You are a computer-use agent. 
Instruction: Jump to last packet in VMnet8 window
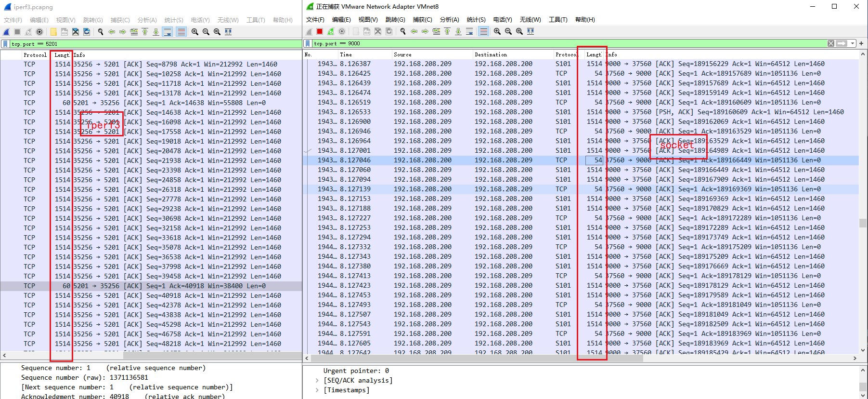458,31
